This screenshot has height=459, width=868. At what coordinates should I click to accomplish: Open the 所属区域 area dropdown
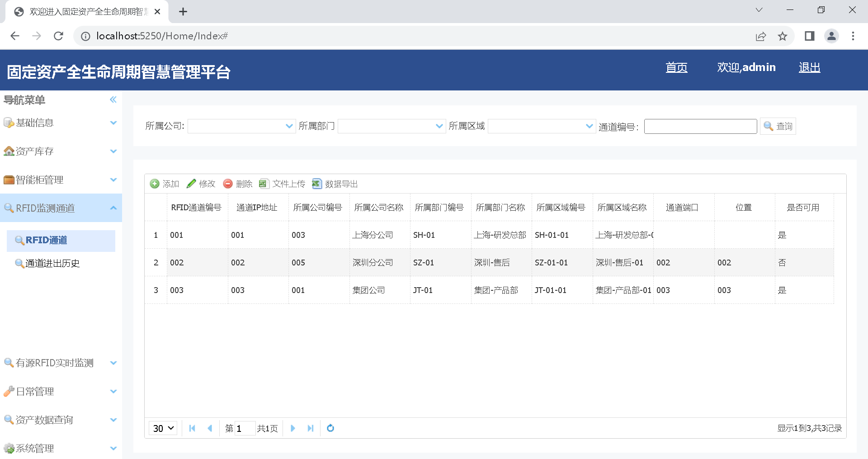(589, 126)
